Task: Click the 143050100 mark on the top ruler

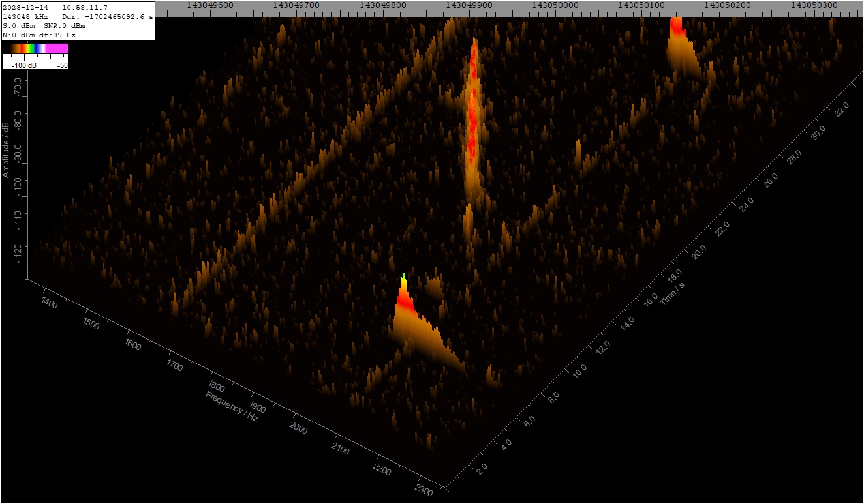Action: (x=641, y=5)
